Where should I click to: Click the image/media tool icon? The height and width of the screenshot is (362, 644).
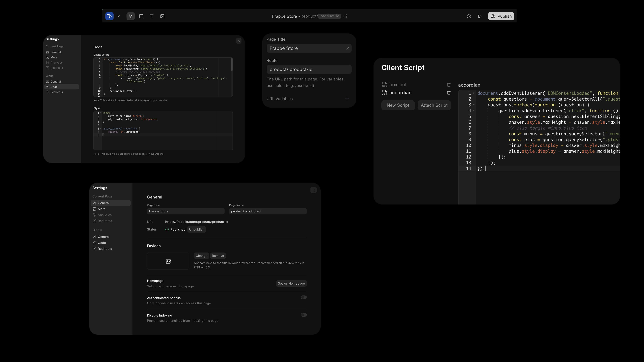coord(162,16)
